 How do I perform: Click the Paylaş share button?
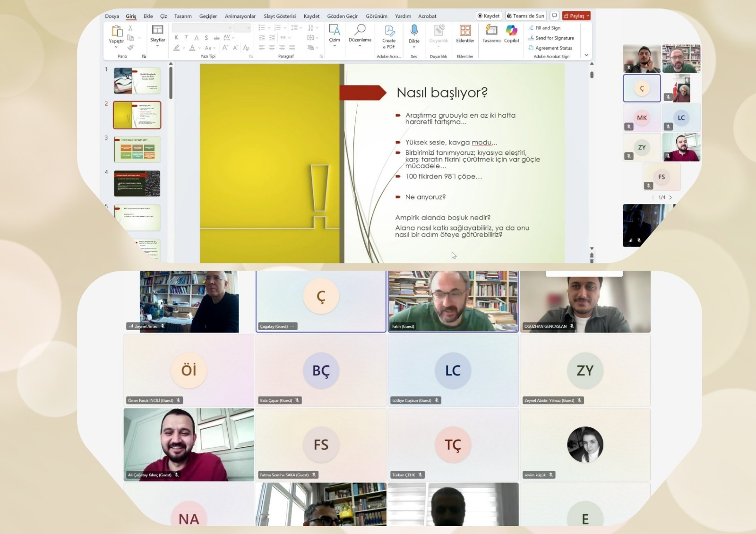[x=576, y=16]
